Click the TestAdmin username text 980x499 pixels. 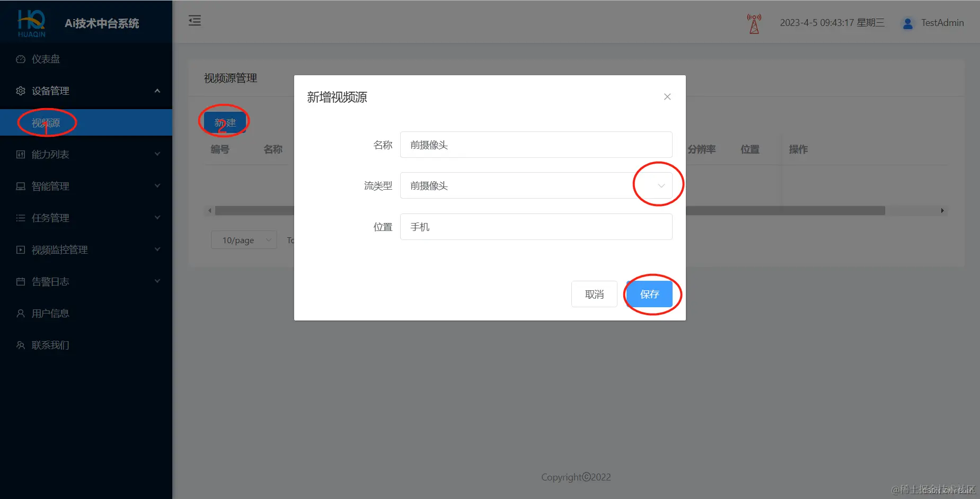pyautogui.click(x=942, y=23)
